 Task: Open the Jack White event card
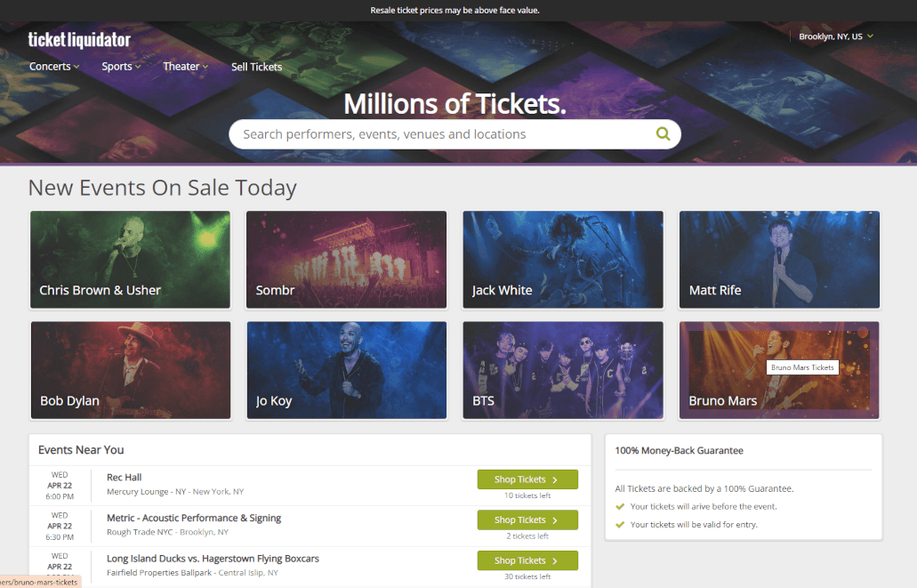coord(563,260)
